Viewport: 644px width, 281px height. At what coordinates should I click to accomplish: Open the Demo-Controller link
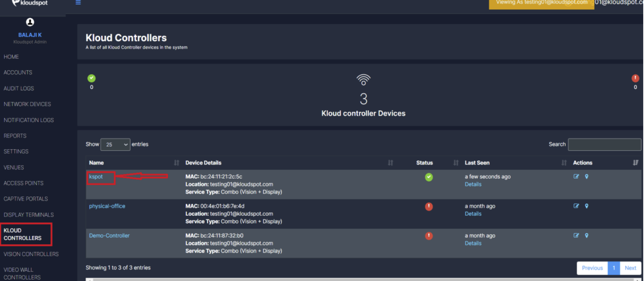(x=109, y=236)
